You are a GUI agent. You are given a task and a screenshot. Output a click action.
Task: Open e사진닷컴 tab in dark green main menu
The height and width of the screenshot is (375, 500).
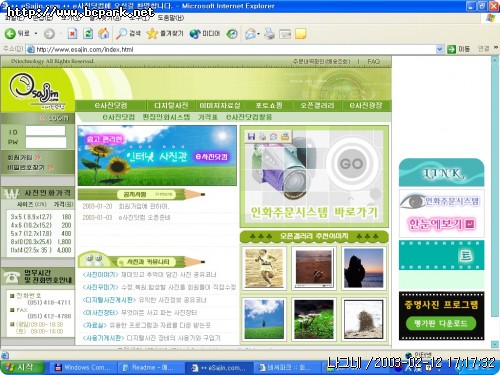coord(111,106)
